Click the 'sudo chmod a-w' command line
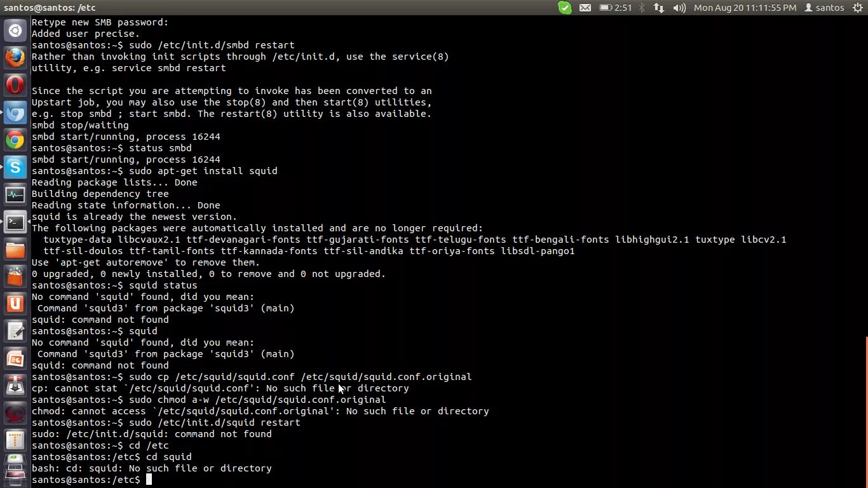Image resolution: width=868 pixels, height=488 pixels. pos(209,400)
